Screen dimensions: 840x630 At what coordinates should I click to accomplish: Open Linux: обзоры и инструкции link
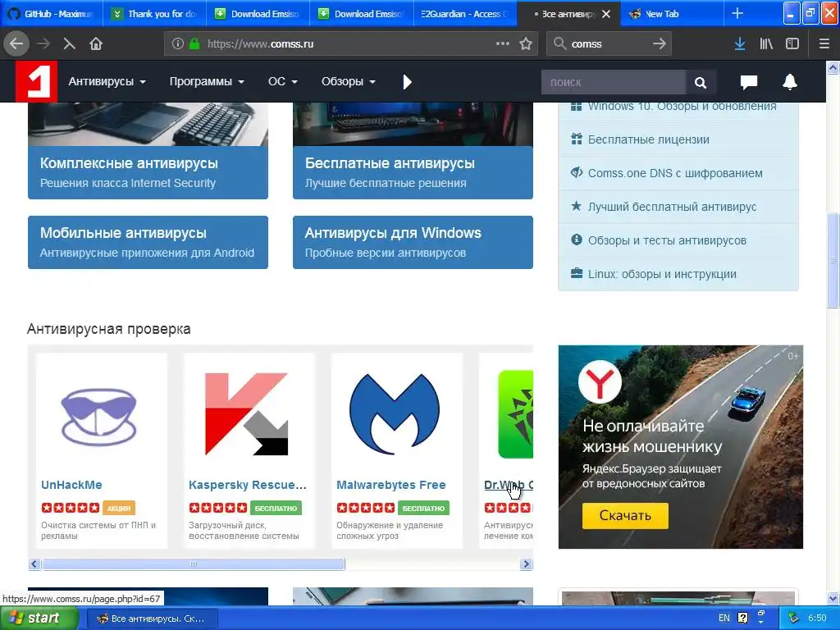pyautogui.click(x=678, y=274)
